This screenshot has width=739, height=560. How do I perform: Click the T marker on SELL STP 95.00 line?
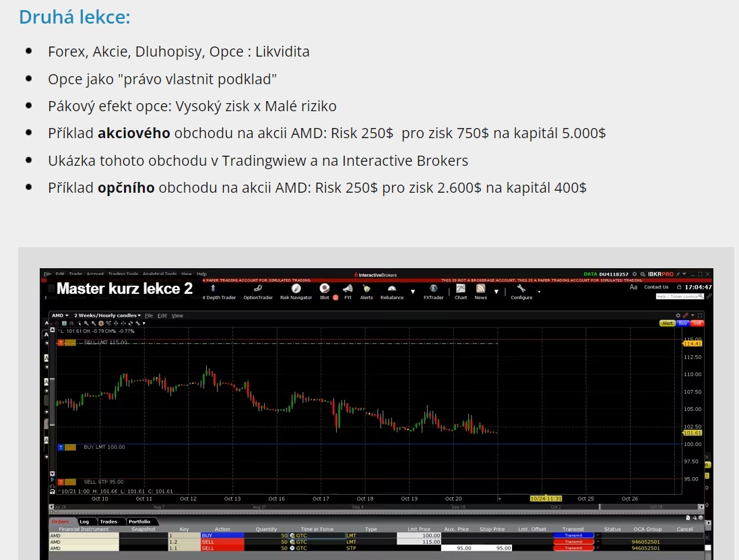(61, 483)
